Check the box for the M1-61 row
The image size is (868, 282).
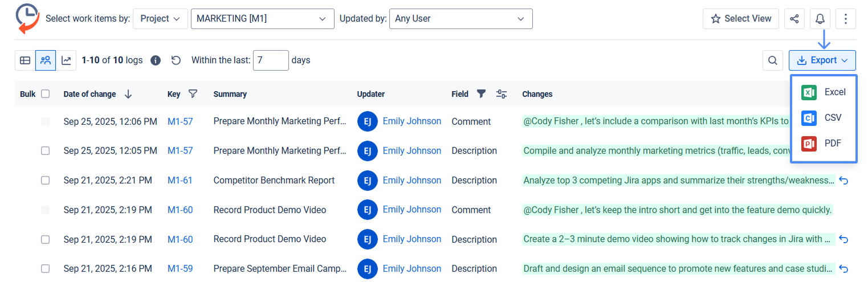46,181
